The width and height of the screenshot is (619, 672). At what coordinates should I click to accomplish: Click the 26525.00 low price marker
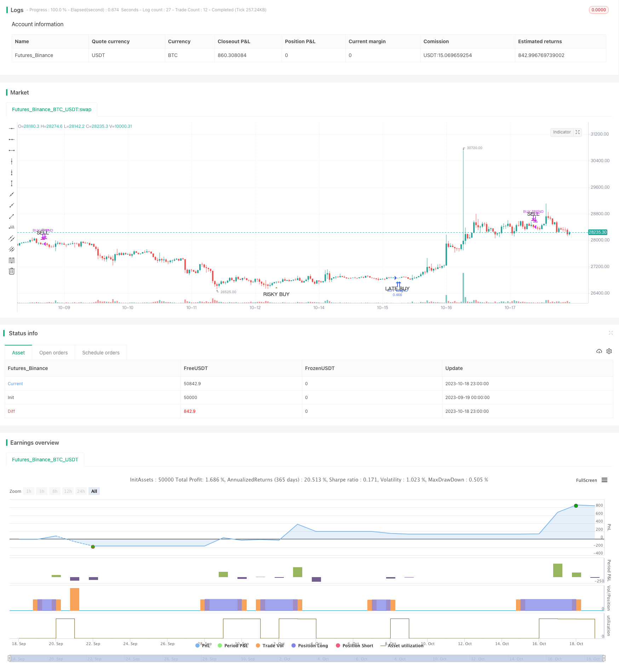click(x=228, y=292)
